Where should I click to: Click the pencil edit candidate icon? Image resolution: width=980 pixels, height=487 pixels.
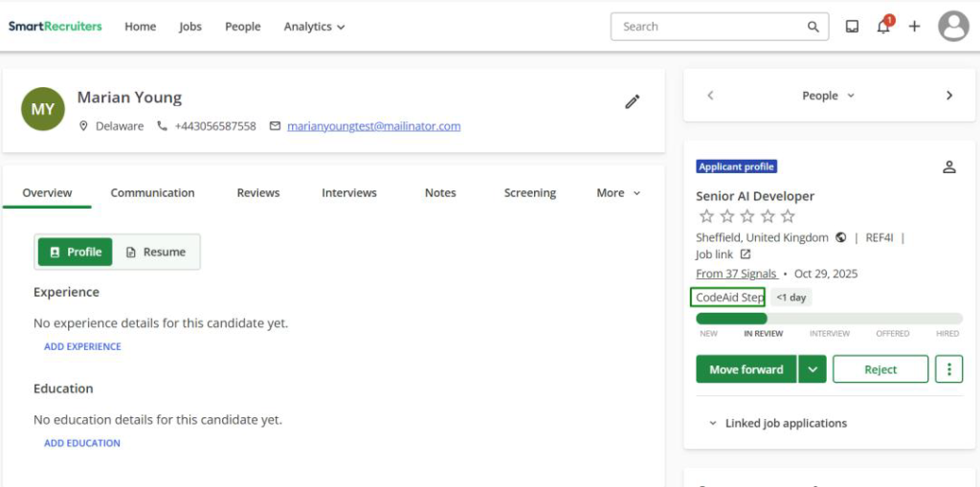[632, 101]
